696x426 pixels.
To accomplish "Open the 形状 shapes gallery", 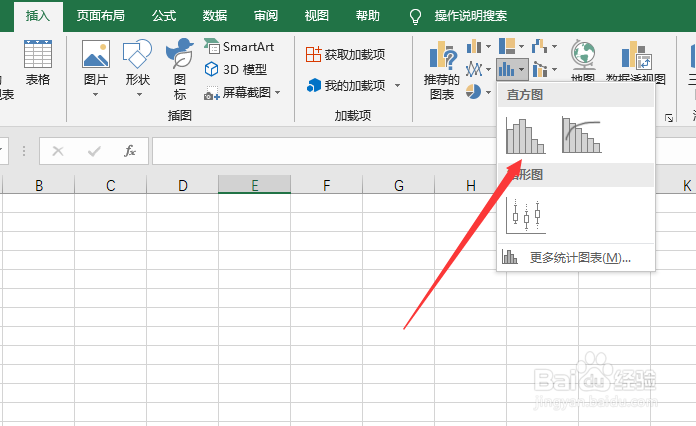I will pos(138,62).
